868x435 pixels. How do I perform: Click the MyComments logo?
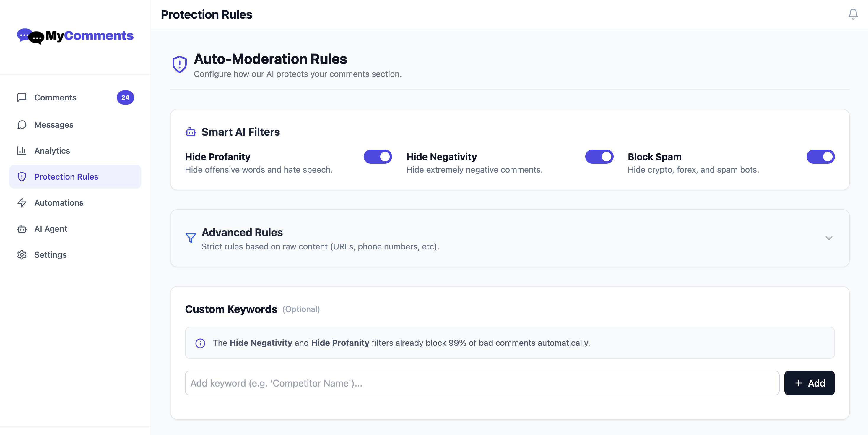click(75, 36)
